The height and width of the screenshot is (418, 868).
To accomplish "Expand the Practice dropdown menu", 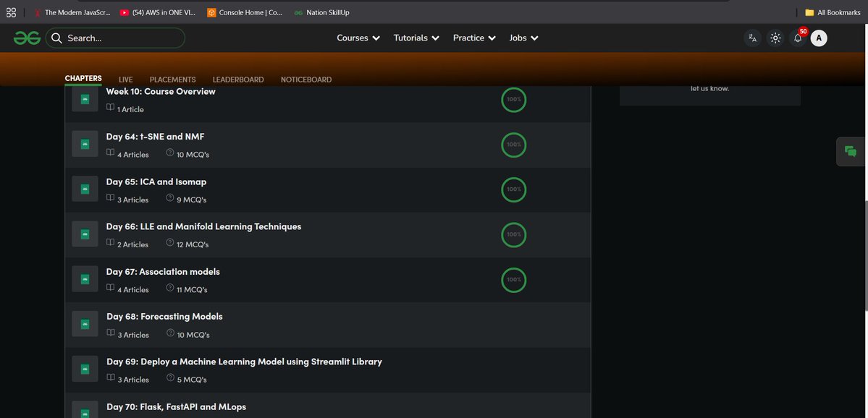I will (474, 38).
